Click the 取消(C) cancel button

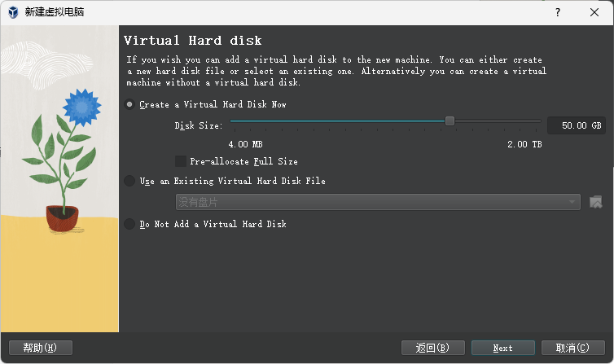[572, 348]
